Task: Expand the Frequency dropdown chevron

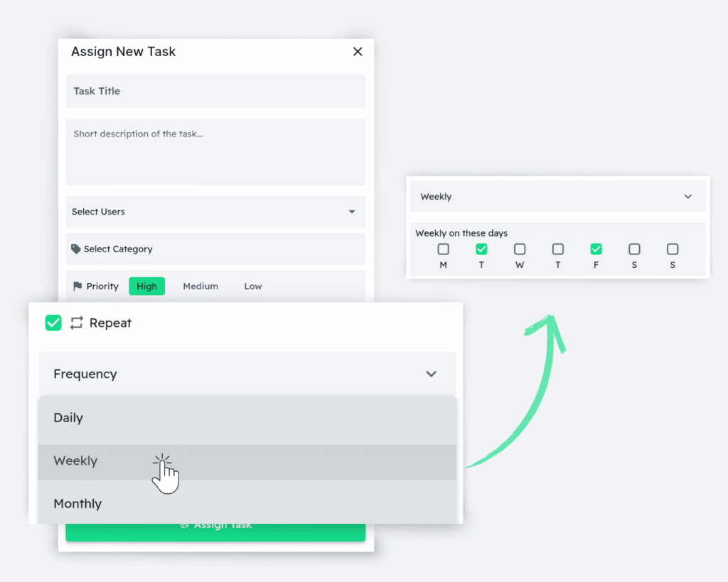Action: tap(431, 374)
